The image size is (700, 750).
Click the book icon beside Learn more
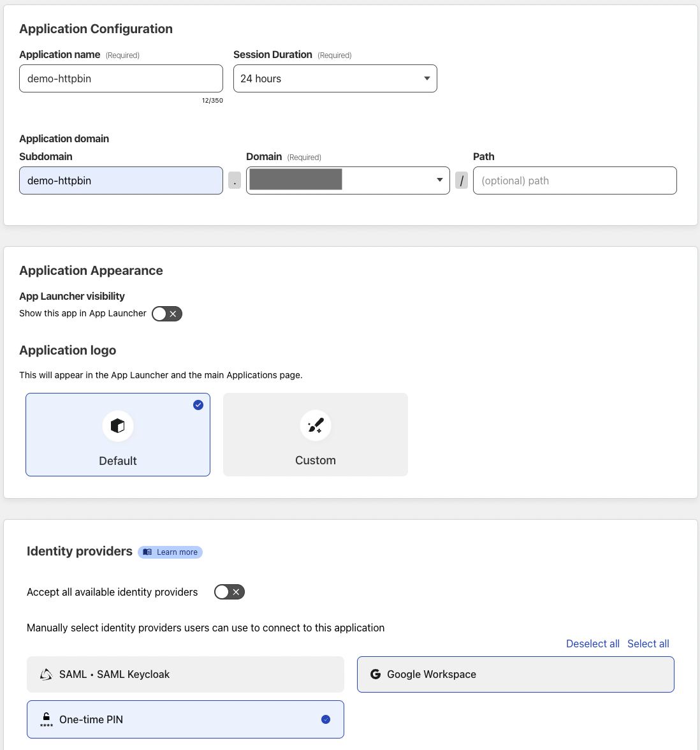(148, 552)
